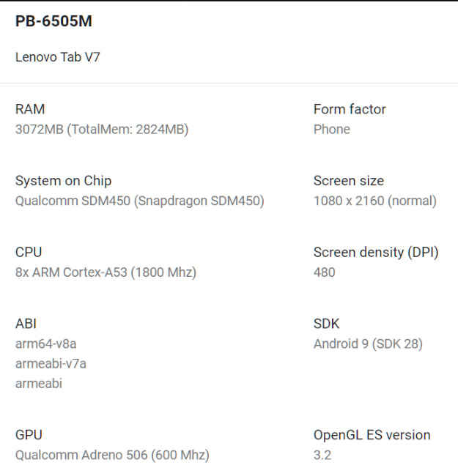The height and width of the screenshot is (476, 458).
Task: Select the 8x ARM Cortex-A53 value
Action: pyautogui.click(x=106, y=272)
